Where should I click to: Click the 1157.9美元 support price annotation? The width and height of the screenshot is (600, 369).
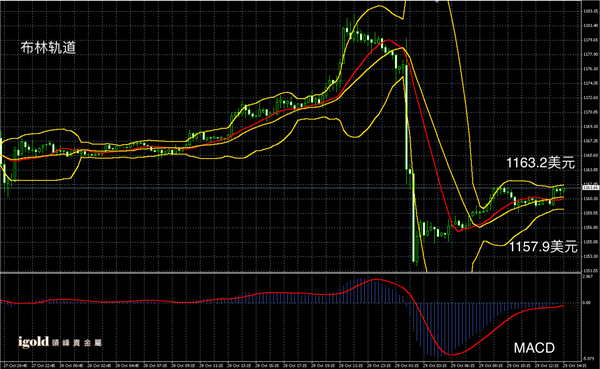[x=543, y=247]
